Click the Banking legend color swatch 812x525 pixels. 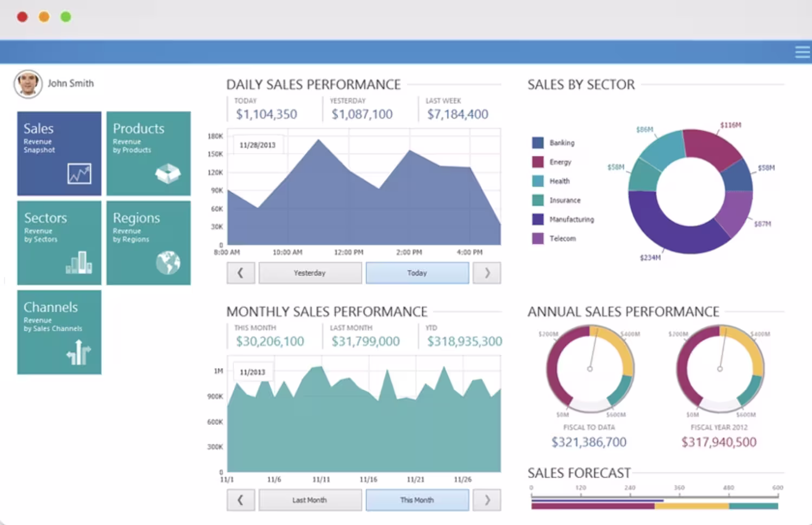coord(538,143)
